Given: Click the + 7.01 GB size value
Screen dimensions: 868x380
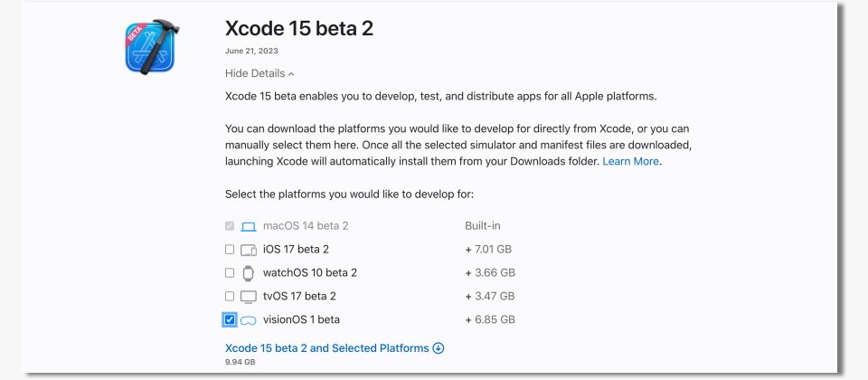Looking at the screenshot, I should point(488,250).
